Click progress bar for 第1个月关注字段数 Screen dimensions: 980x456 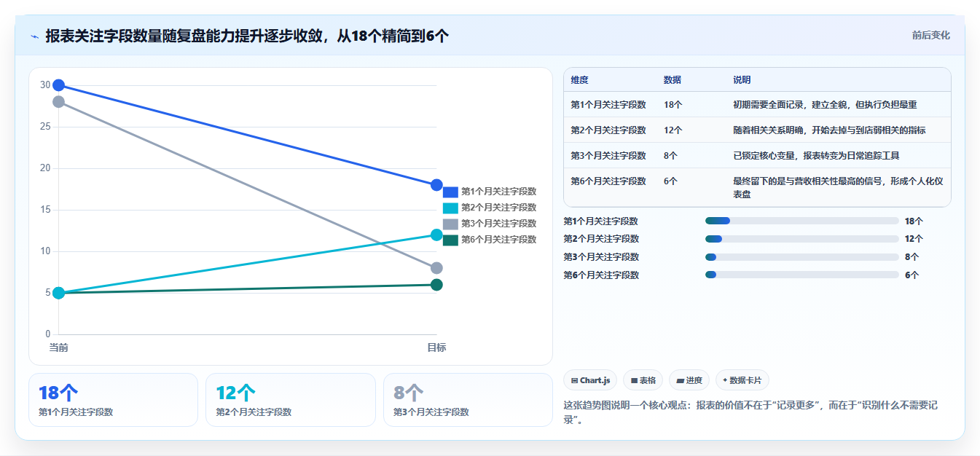(802, 221)
